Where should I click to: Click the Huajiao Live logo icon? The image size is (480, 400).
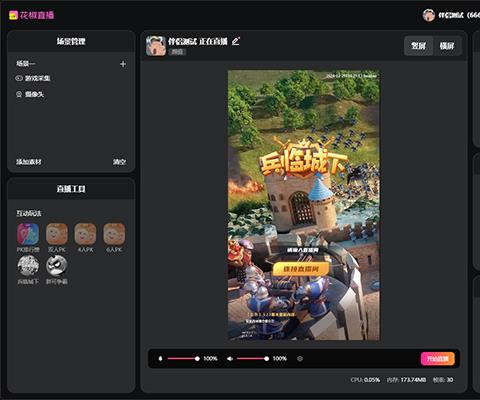[13, 15]
